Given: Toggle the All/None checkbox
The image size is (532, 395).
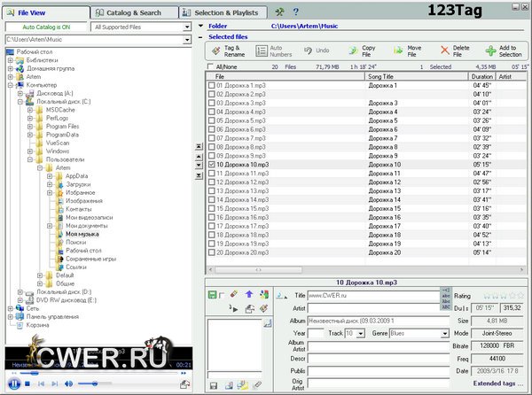Looking at the screenshot, I should pos(210,67).
